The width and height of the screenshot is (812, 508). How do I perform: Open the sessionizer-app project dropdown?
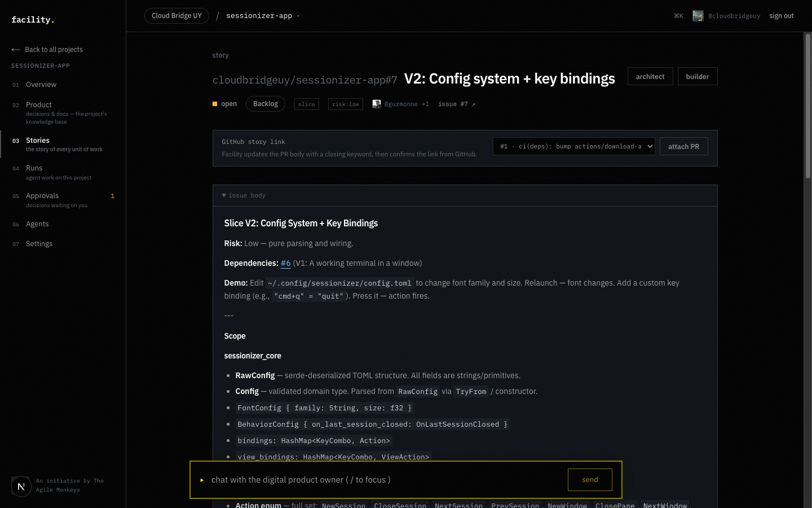click(x=263, y=16)
